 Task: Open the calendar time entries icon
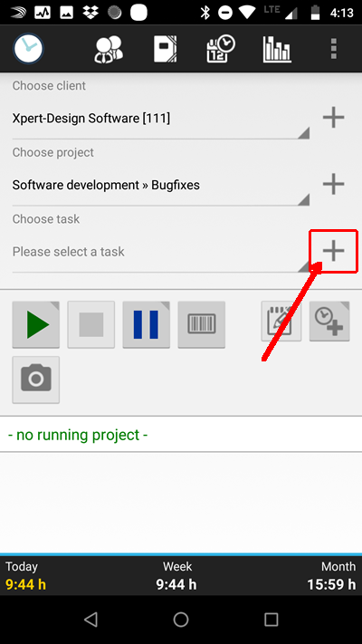pos(221,49)
